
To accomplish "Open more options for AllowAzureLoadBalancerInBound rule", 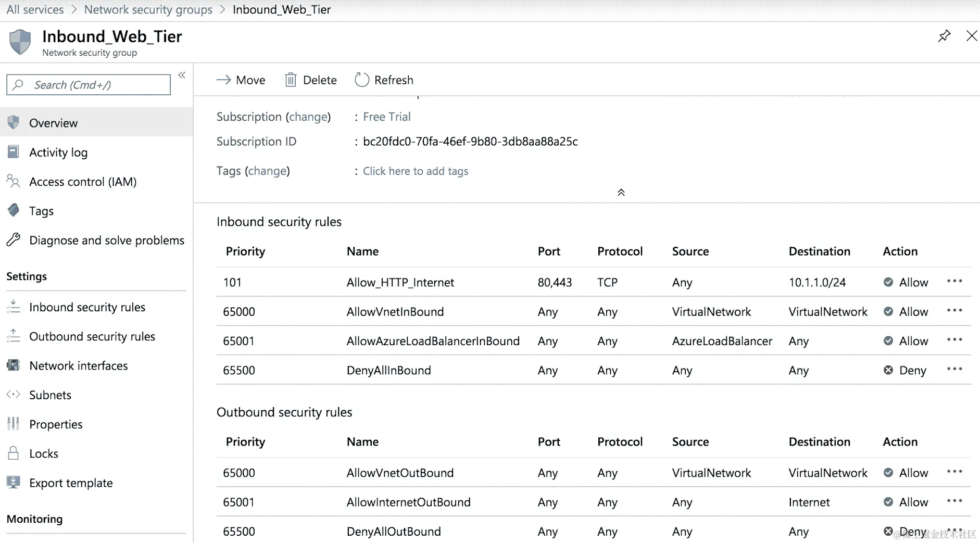I will [954, 339].
